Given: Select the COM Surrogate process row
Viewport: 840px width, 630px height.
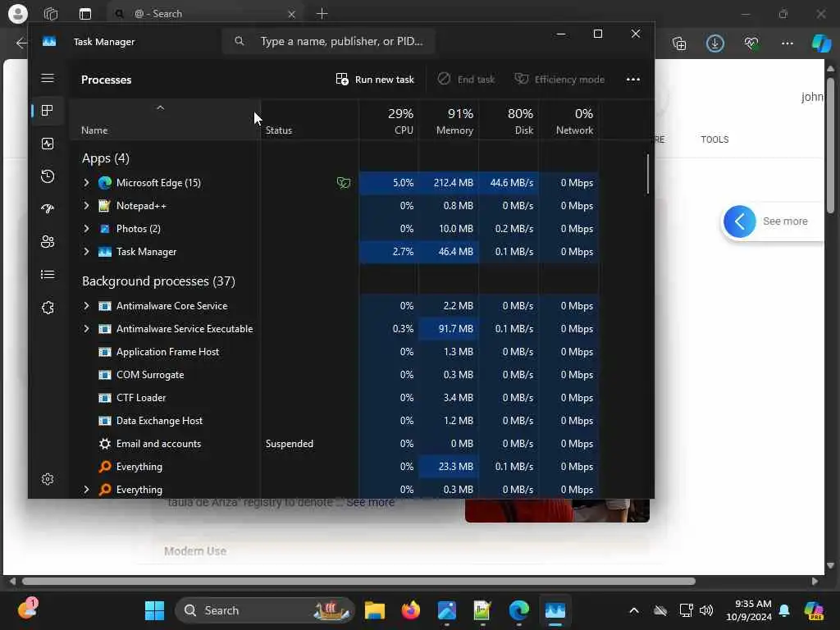Looking at the screenshot, I should tap(335, 375).
